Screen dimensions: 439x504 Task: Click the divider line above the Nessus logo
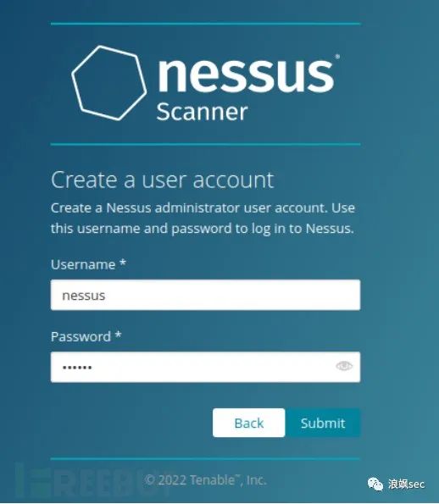click(x=205, y=24)
